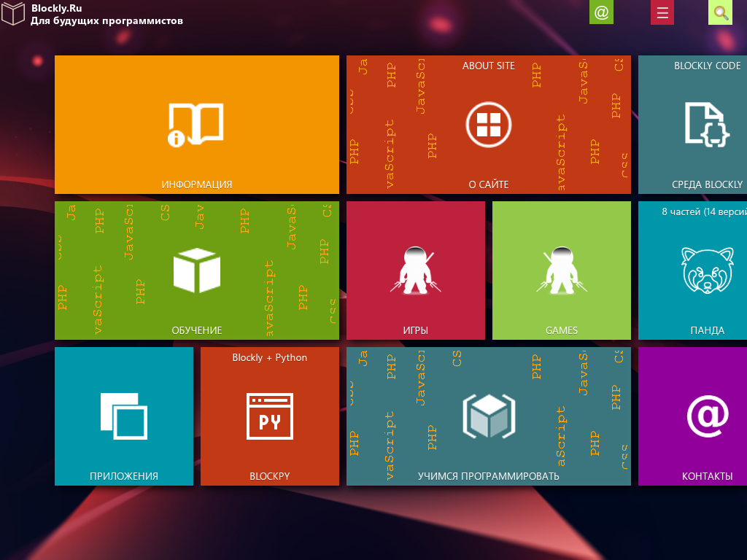Open СРЕДА BLOCKLY tile label
This screenshot has height=560, width=747.
pyautogui.click(x=708, y=184)
